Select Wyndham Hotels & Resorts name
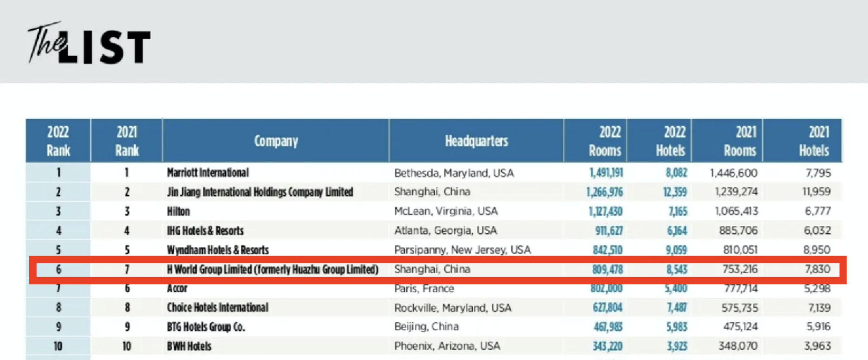The width and height of the screenshot is (868, 360). pyautogui.click(x=218, y=250)
